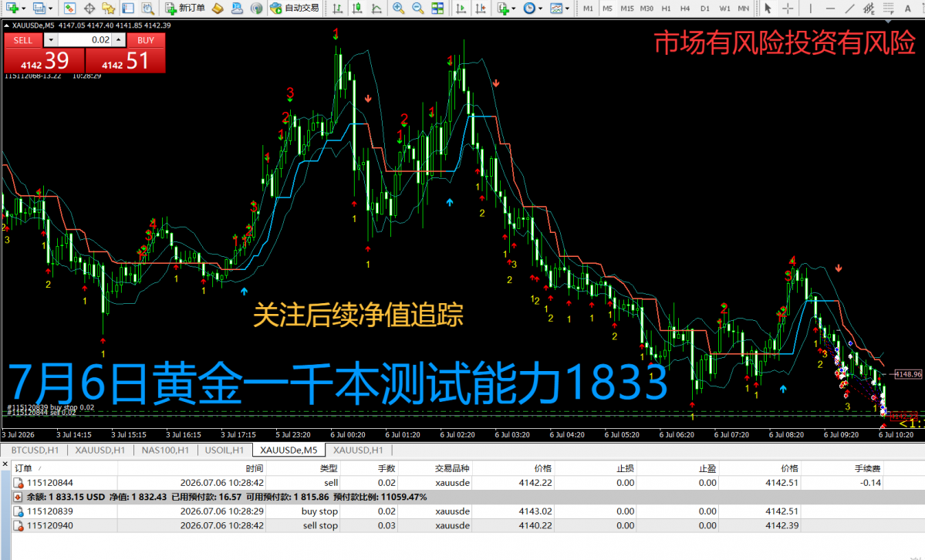The height and width of the screenshot is (560, 925).
Task: Open the chart templates icon
Action: 555,8
